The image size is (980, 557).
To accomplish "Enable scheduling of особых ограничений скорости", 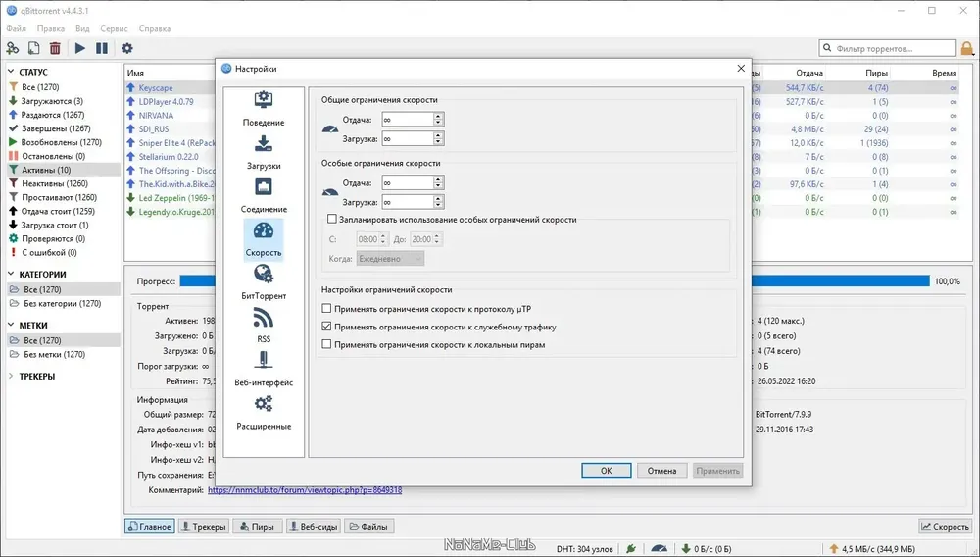I will click(x=332, y=220).
